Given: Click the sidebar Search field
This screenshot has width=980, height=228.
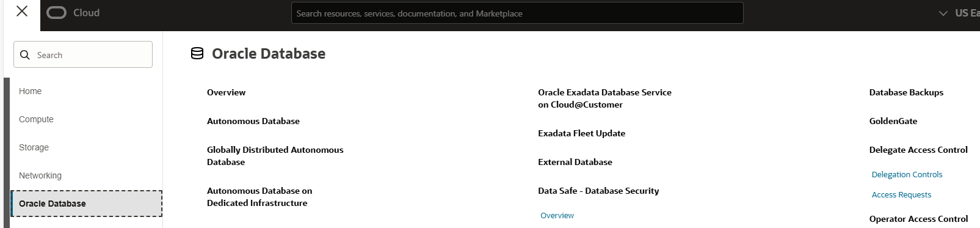Looking at the screenshot, I should pyautogui.click(x=83, y=54).
